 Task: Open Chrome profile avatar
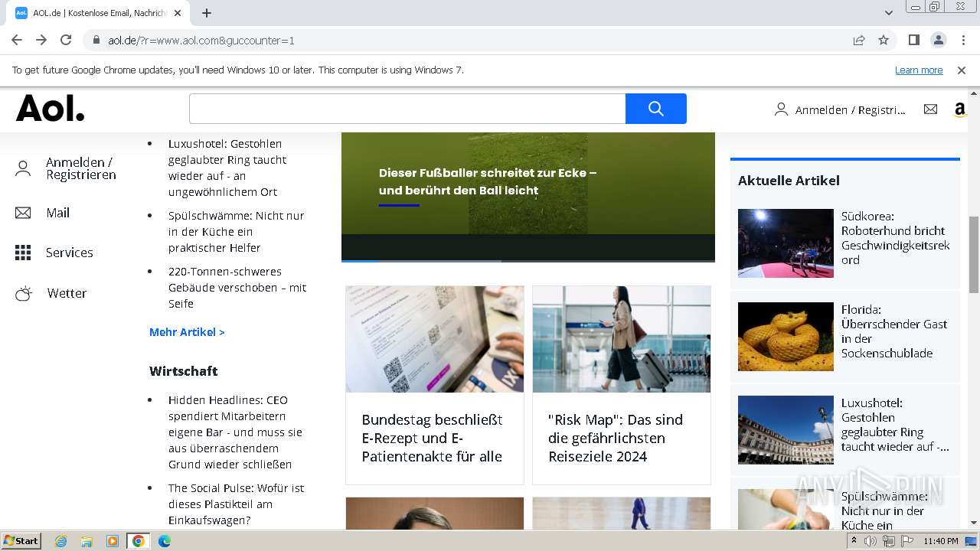click(938, 40)
